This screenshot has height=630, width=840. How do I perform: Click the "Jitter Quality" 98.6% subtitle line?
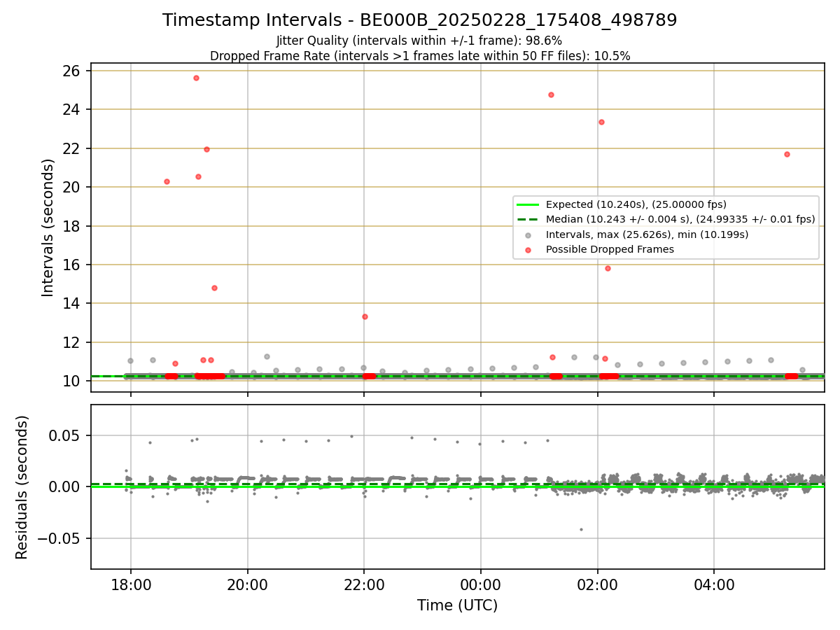tap(419, 41)
